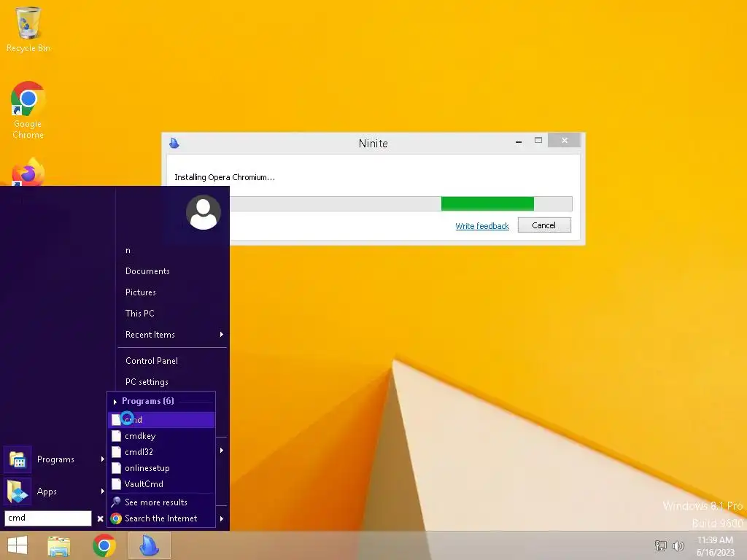The width and height of the screenshot is (747, 560).
Task: Expand the Programs submenu arrow
Action: click(102, 459)
